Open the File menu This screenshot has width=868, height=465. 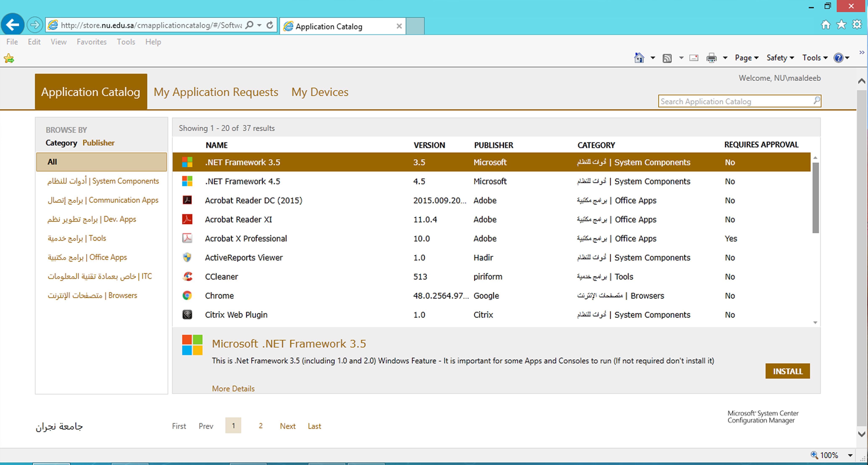click(12, 42)
